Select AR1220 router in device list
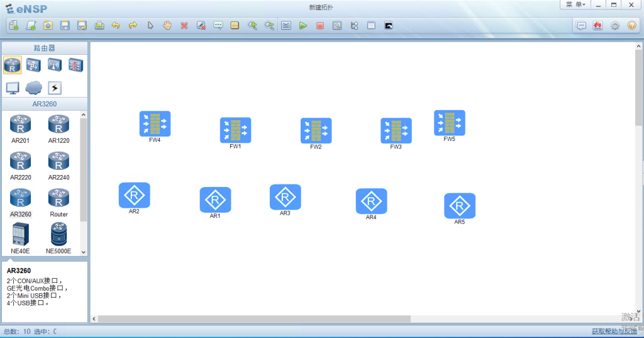Image resolution: width=644 pixels, height=338 pixels. [x=58, y=129]
